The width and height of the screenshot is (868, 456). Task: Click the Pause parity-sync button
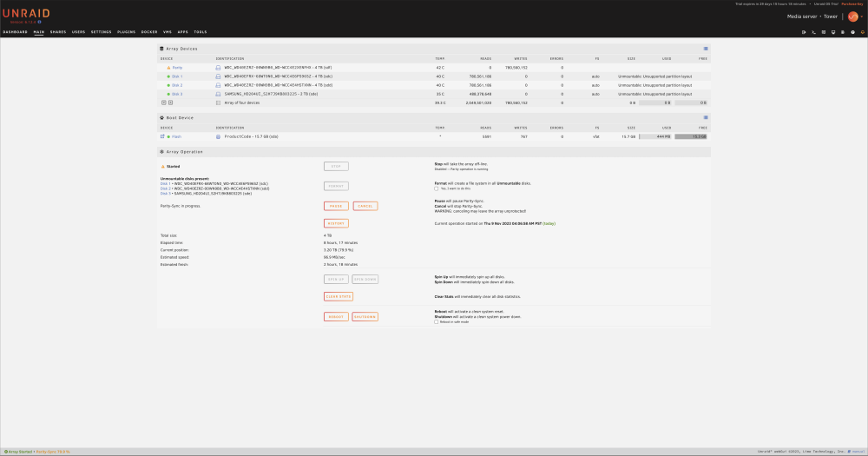pos(336,206)
